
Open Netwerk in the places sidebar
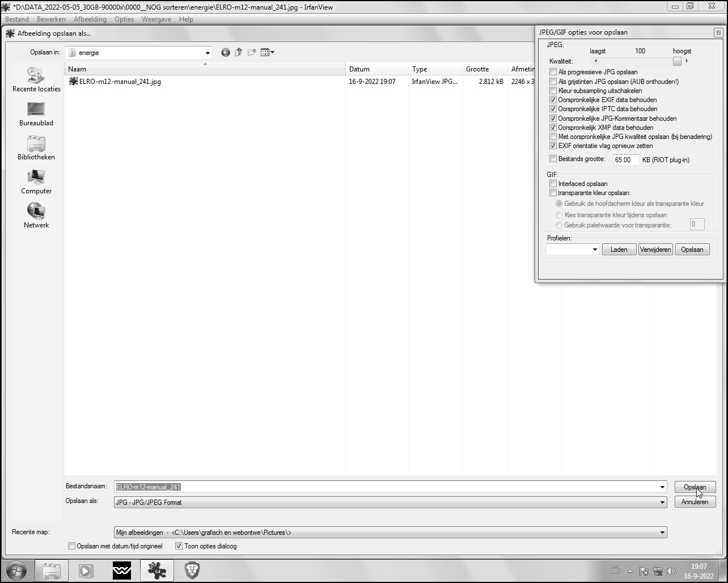[36, 216]
